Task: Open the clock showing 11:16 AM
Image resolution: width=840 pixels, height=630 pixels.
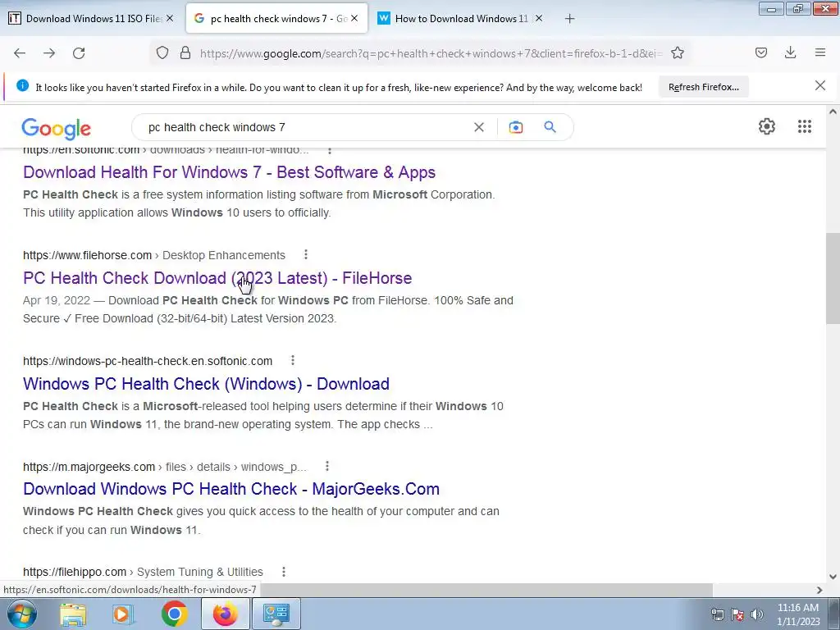Action: (798, 614)
